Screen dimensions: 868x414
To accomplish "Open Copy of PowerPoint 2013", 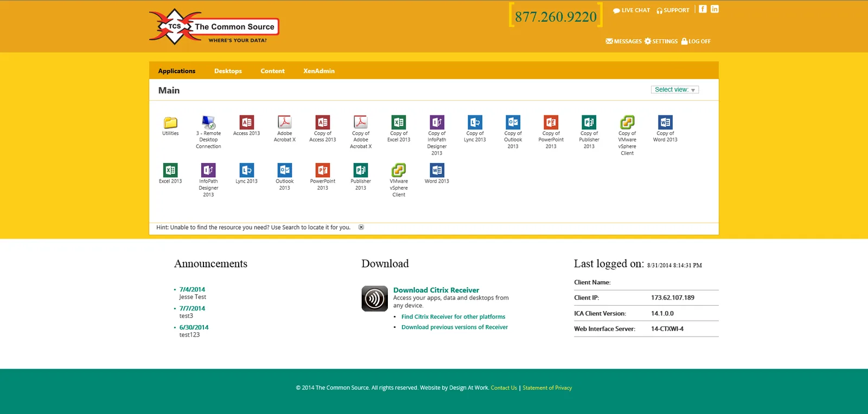I will click(x=551, y=122).
